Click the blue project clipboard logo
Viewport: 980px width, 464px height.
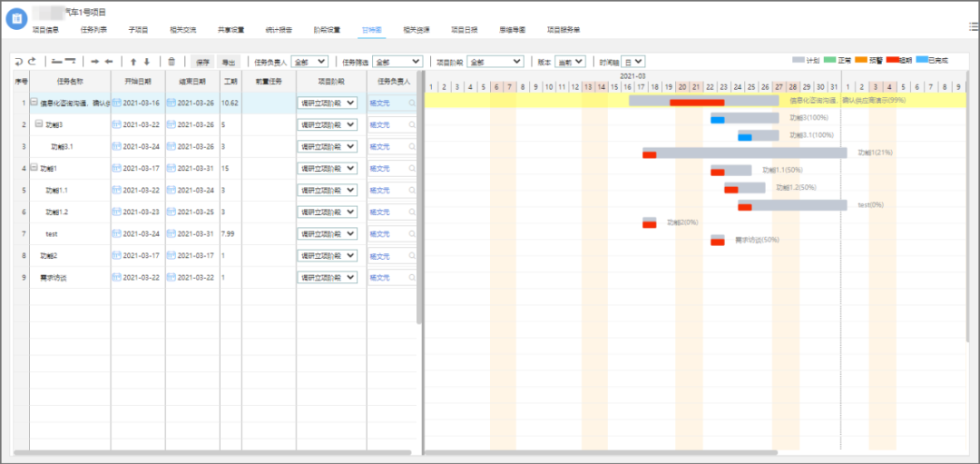tap(17, 19)
